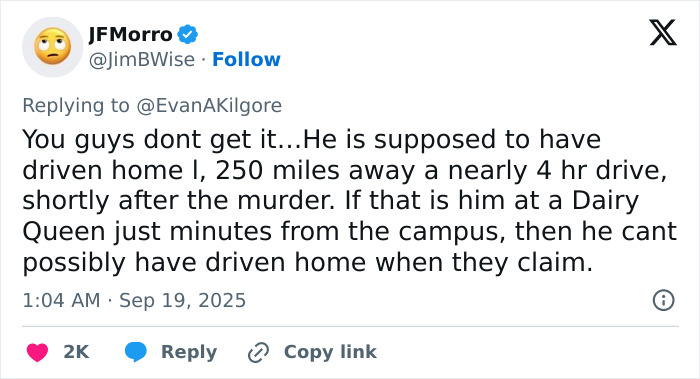The height and width of the screenshot is (379, 700).
Task: Open the 1:04 AM timestamp link
Action: pyautogui.click(x=61, y=300)
